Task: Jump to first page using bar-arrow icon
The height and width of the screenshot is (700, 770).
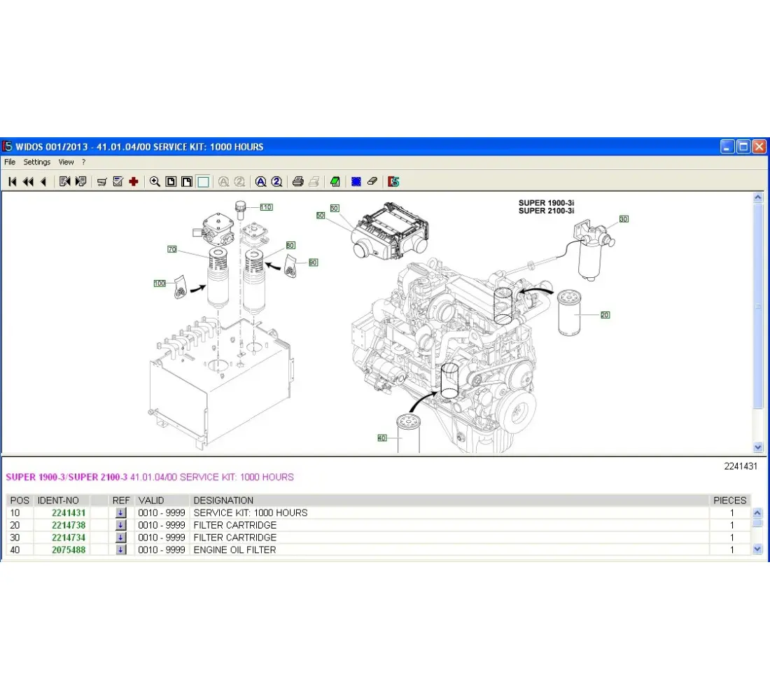Action: point(13,182)
